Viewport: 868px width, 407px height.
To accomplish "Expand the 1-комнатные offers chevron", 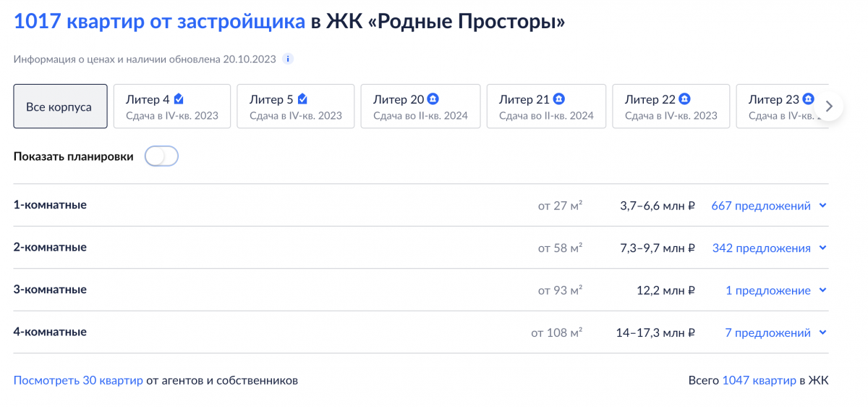I will point(822,206).
